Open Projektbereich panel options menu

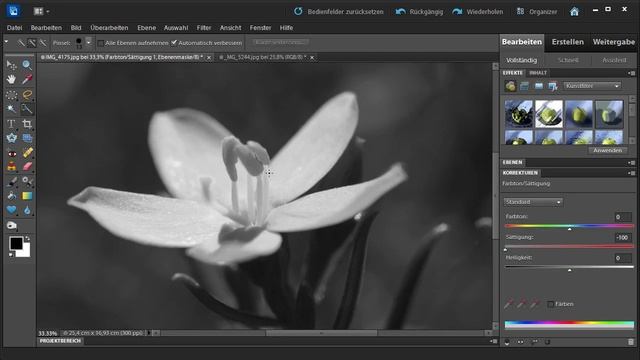tap(493, 341)
